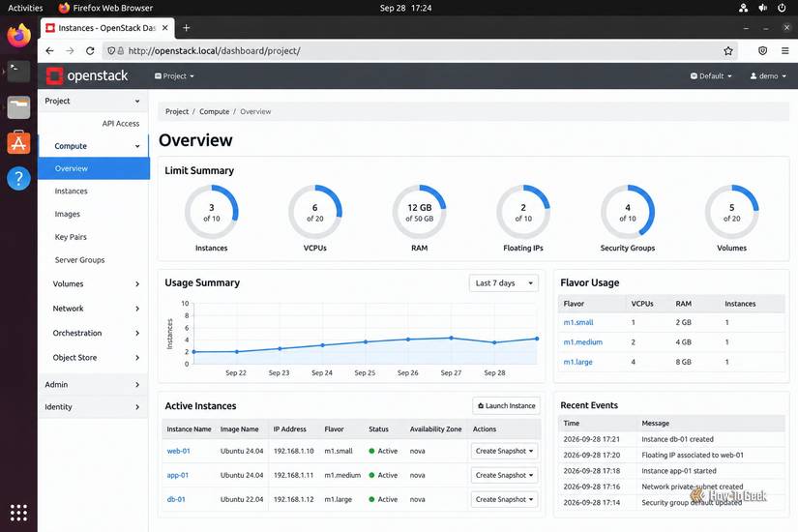The width and height of the screenshot is (798, 532).
Task: Click the Sep 28 point on usage chart
Action: (494, 342)
